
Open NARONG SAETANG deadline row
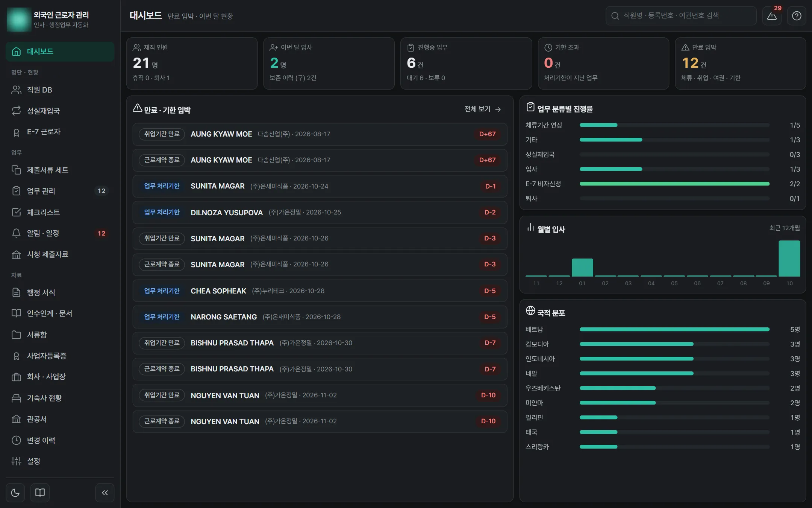pyautogui.click(x=320, y=317)
